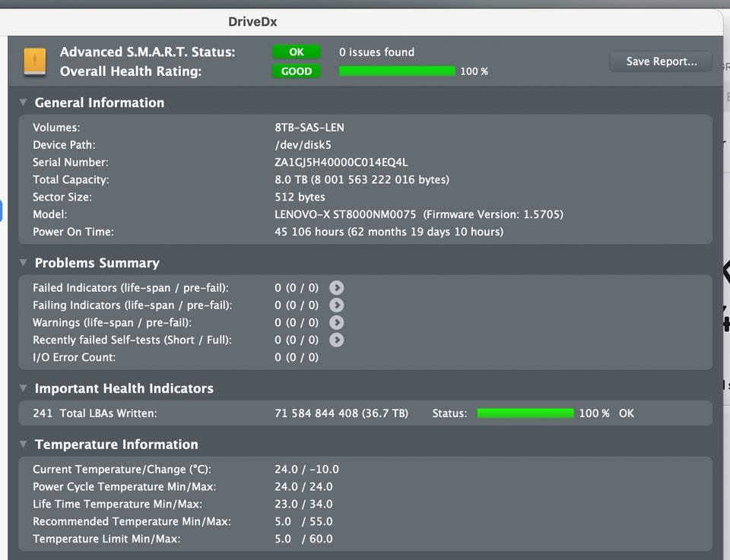Click the green GOOD health rating badge
Viewport: 730px width, 560px height.
tap(297, 71)
